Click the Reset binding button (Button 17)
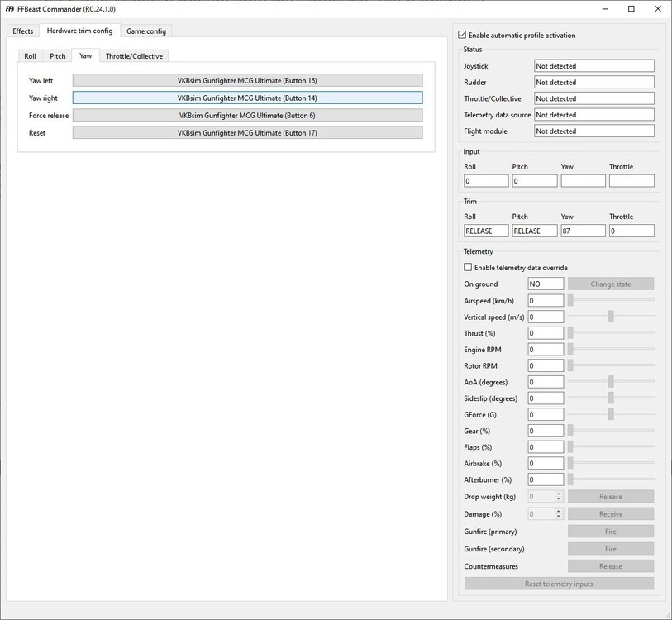Image resolution: width=672 pixels, height=620 pixels. point(247,133)
